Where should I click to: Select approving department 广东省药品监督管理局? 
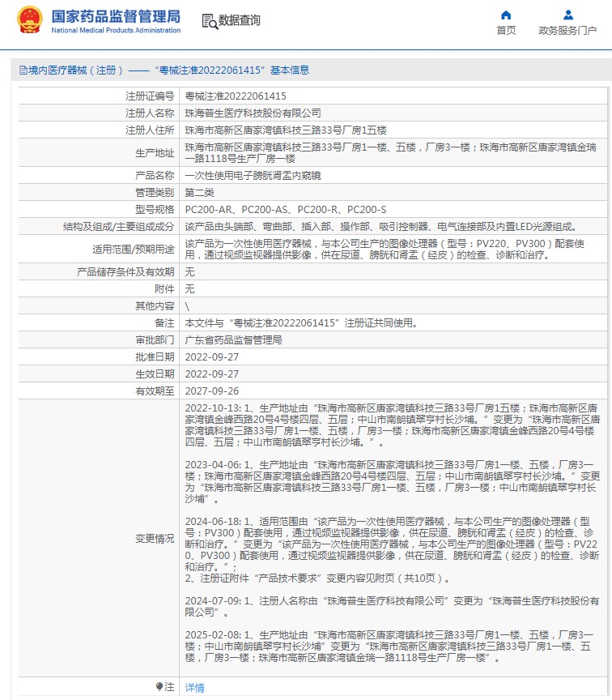click(x=233, y=339)
